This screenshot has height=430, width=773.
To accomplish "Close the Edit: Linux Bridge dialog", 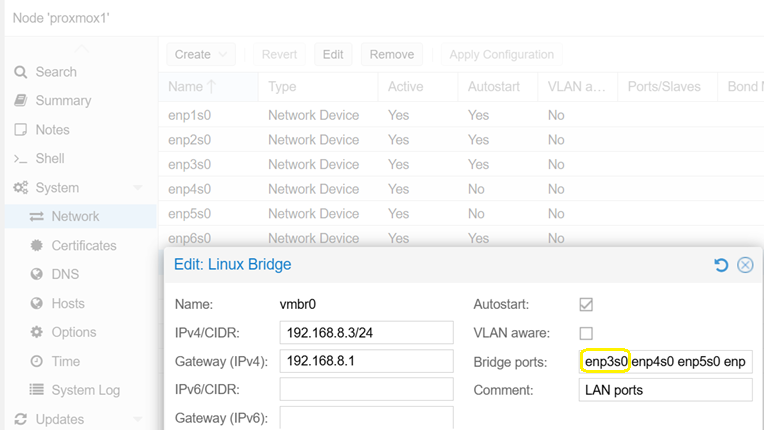I will click(745, 265).
